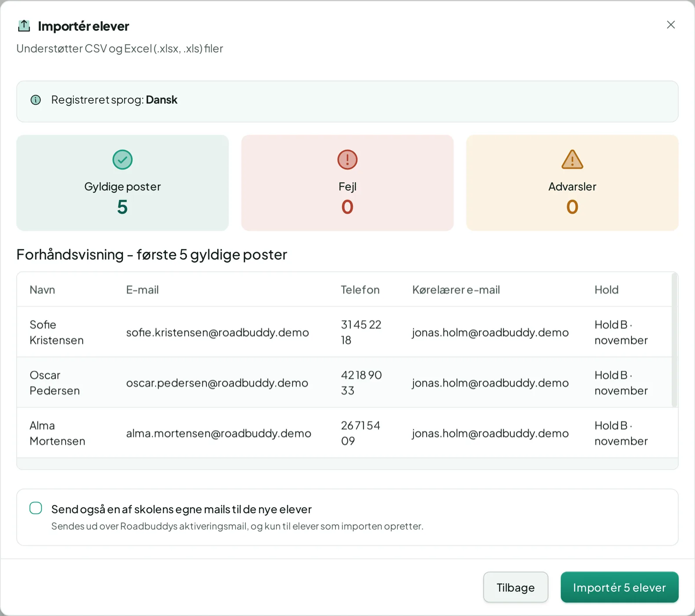This screenshot has height=616, width=695.
Task: Click the red exclamation icon above Fejl
Action: point(347,159)
